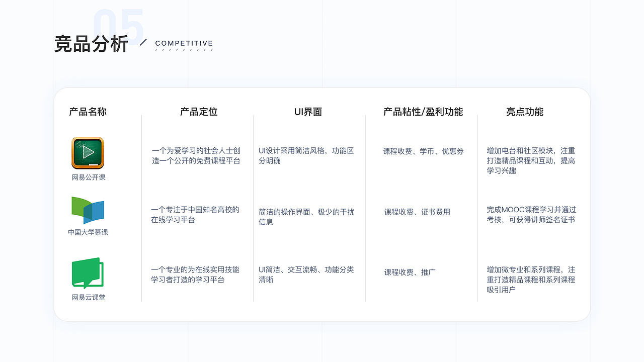The image size is (644, 362).
Task: Click the 中国大学慕课 green-blue book icon
Action: 88,210
